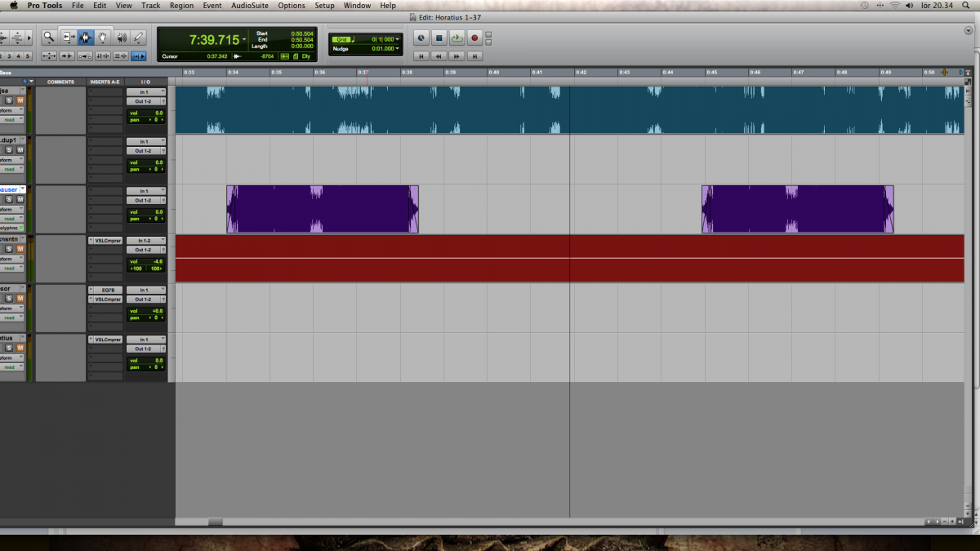Image resolution: width=980 pixels, height=551 pixels.
Task: Solo the .dup1 track
Action: point(10,150)
